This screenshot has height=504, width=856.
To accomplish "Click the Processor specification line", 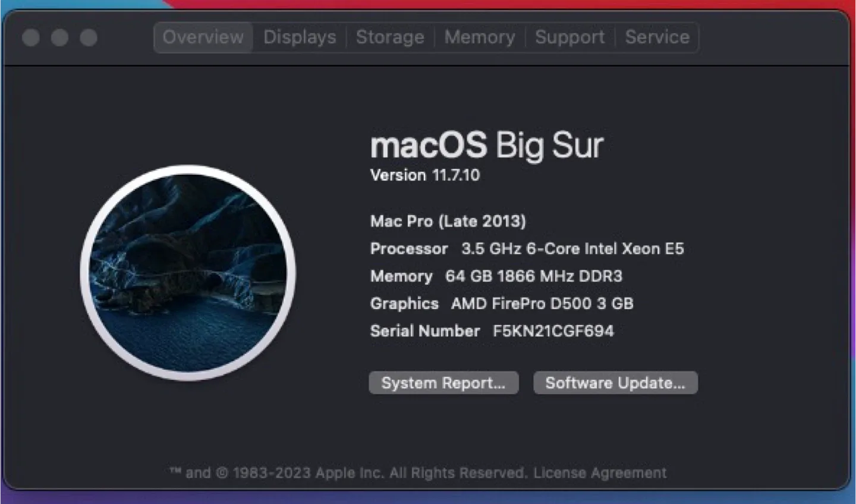I will click(527, 248).
